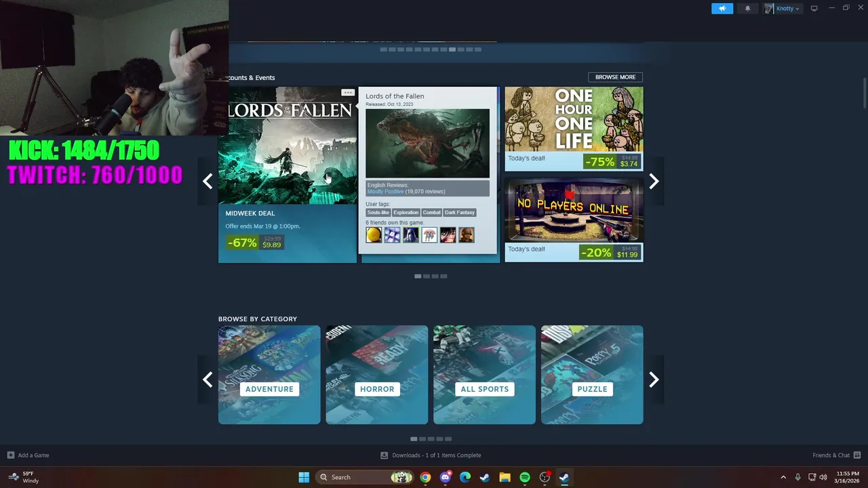
Task: Click Add a Game
Action: (x=28, y=455)
